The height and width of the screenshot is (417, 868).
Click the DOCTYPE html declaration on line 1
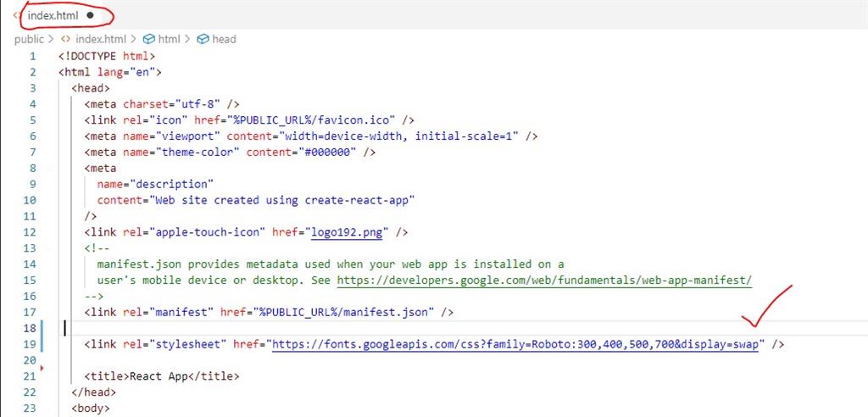(107, 56)
